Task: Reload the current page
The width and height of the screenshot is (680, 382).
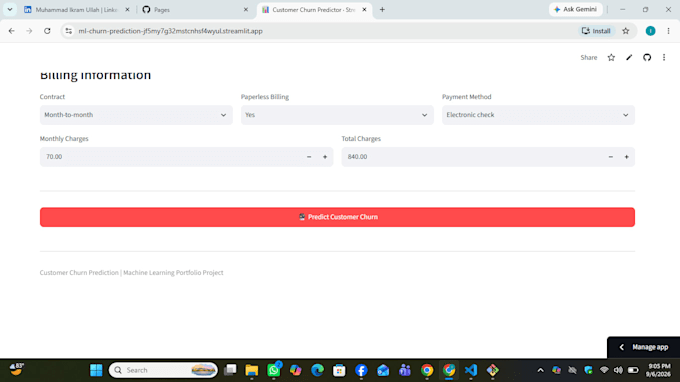Action: (47, 31)
